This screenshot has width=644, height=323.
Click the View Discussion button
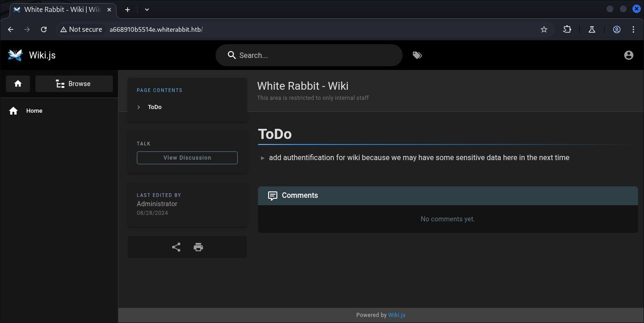tap(187, 158)
